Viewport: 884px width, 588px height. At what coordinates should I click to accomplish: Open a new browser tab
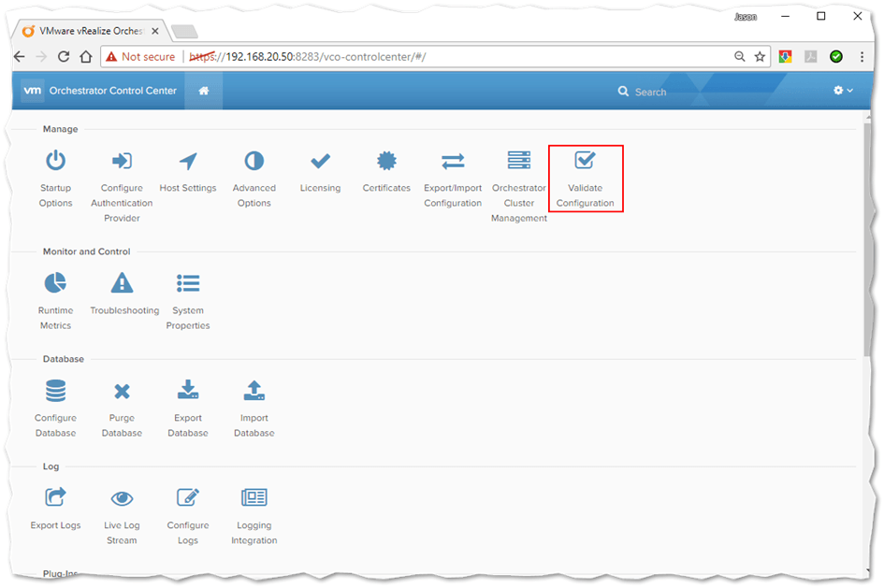[184, 31]
